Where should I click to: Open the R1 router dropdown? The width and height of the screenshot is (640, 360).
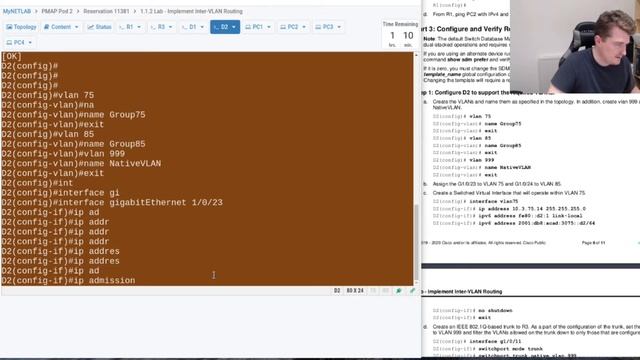pyautogui.click(x=130, y=27)
